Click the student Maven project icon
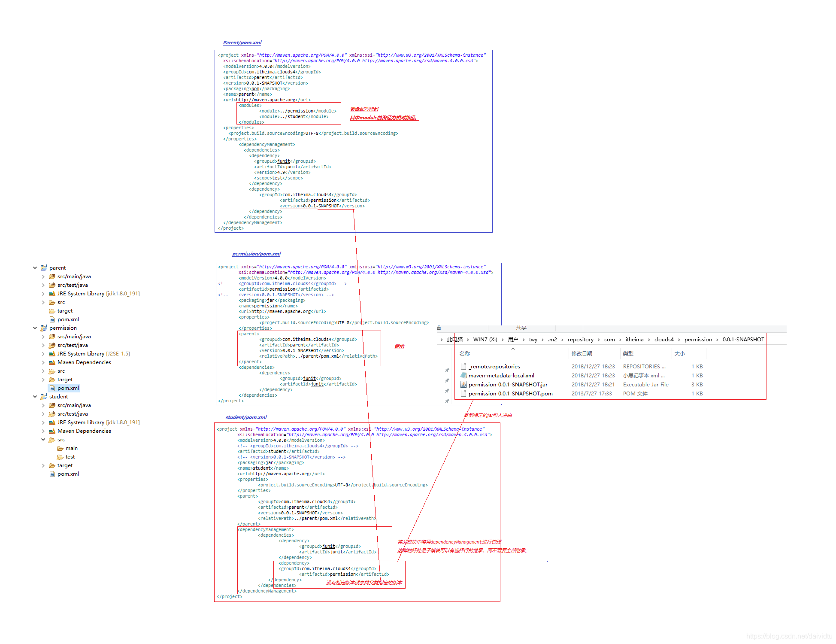 (44, 396)
